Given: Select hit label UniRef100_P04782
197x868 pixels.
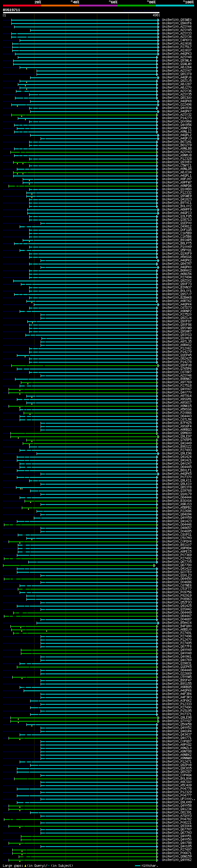Looking at the screenshot, I should pyautogui.click(x=177, y=819).
